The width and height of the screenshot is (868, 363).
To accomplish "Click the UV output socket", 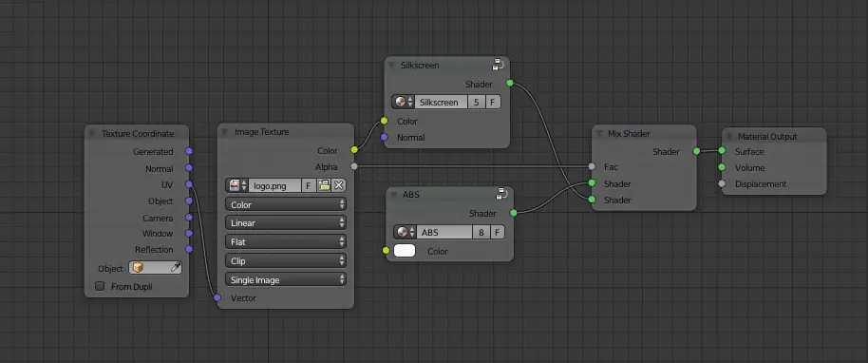I will tap(189, 184).
